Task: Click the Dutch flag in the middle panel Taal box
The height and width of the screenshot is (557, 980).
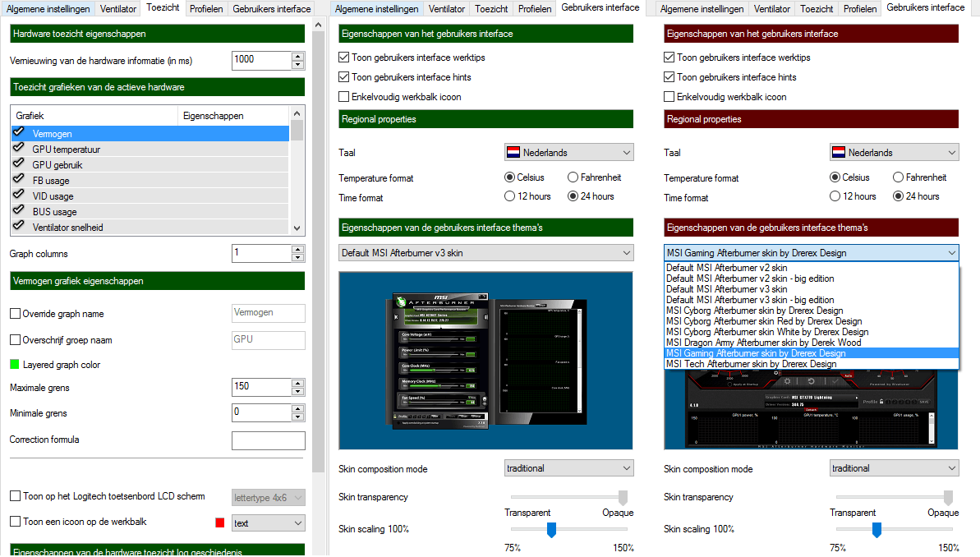Action: [513, 152]
